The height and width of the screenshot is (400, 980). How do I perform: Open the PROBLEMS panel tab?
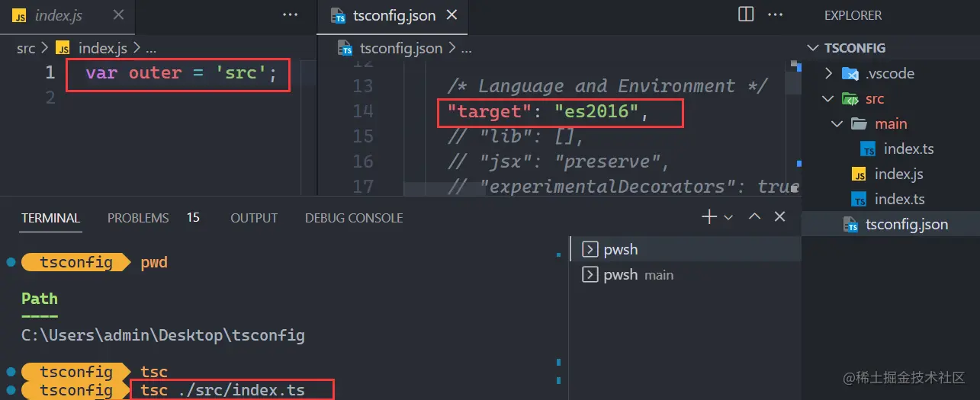point(138,218)
